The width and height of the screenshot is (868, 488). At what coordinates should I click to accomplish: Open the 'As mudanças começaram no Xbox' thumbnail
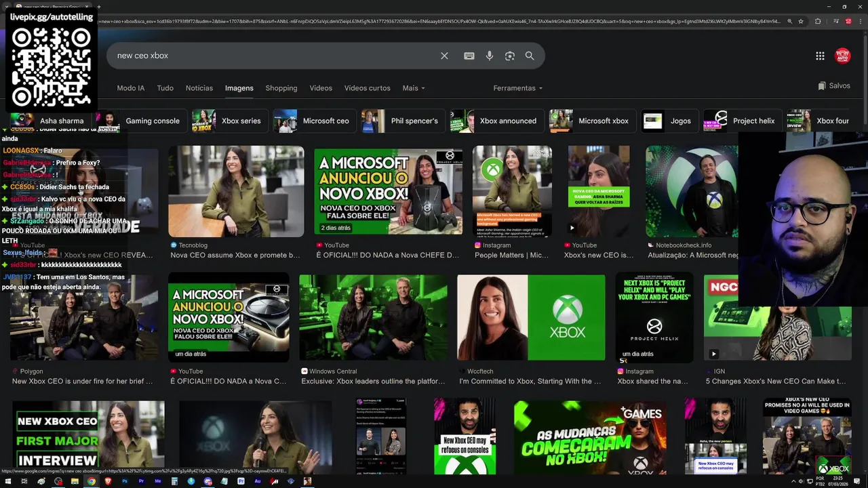pyautogui.click(x=590, y=437)
